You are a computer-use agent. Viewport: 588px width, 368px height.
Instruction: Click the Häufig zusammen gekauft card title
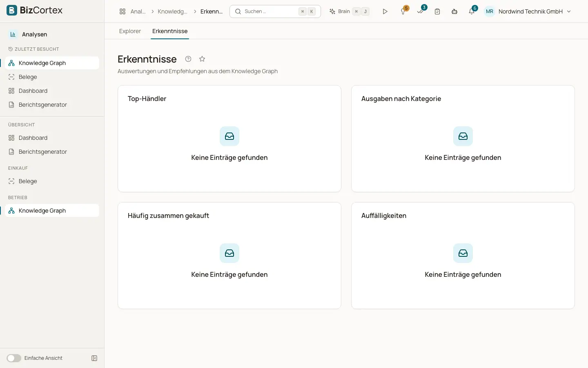pyautogui.click(x=168, y=215)
